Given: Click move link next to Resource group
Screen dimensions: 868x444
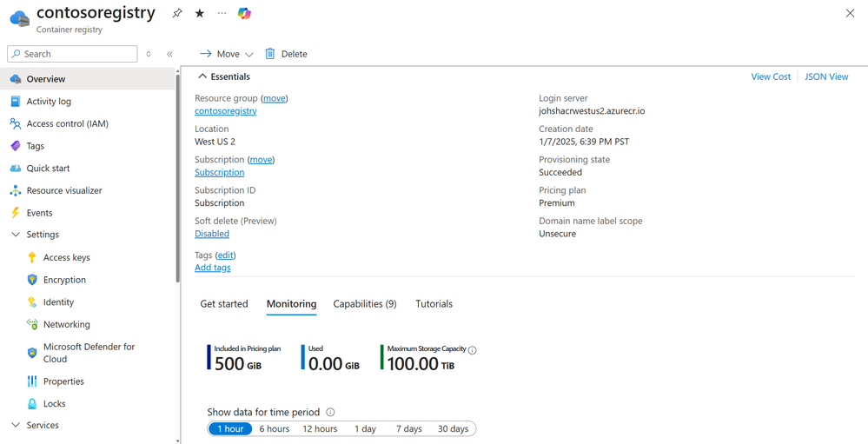Looking at the screenshot, I should (274, 98).
